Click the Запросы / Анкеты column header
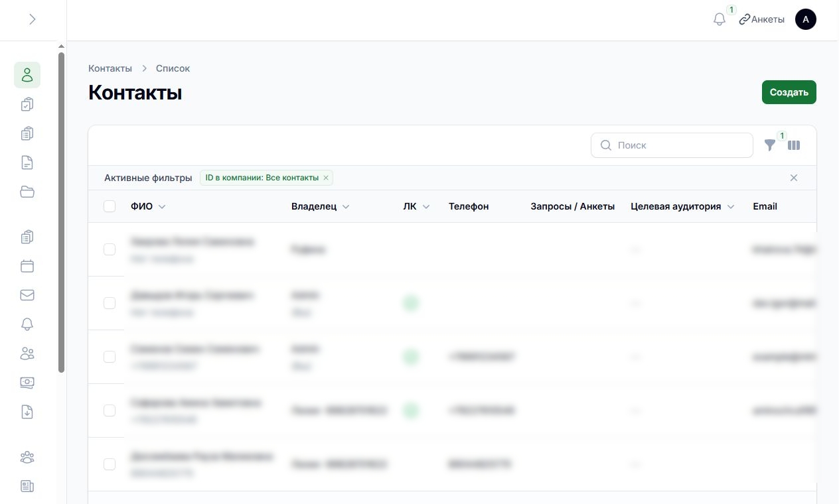This screenshot has height=504, width=839. tap(573, 206)
